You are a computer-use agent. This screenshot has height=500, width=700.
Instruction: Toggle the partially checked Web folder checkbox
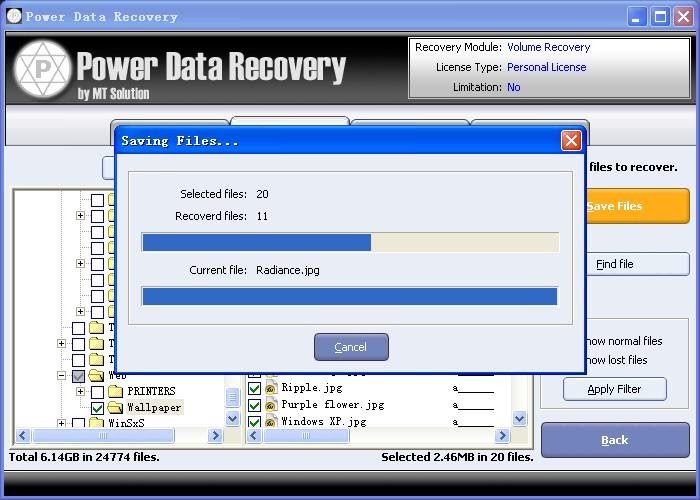click(x=79, y=376)
